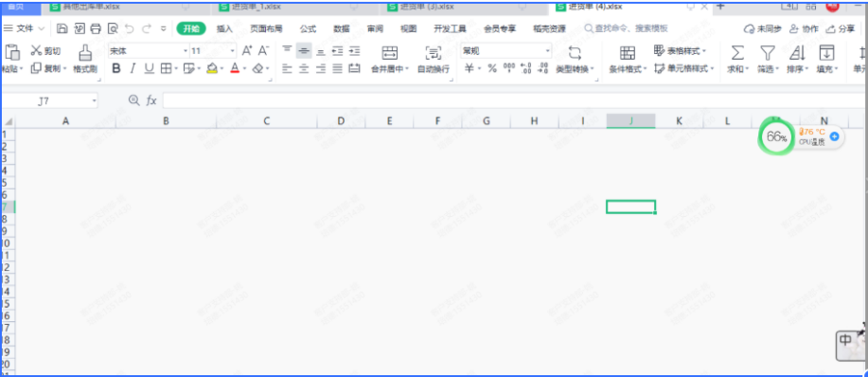The image size is (868, 377).
Task: Switch to the 页面布局 Page Layout tab
Action: pyautogui.click(x=266, y=28)
